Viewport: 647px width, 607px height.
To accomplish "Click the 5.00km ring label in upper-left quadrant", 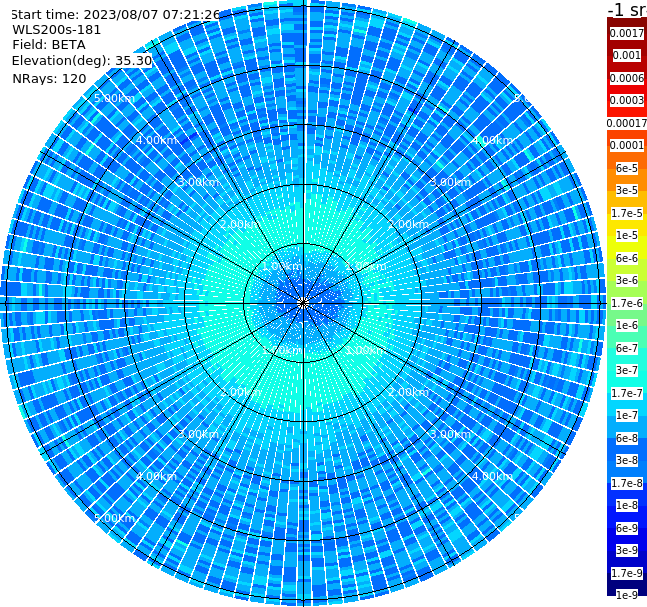I will coord(115,98).
